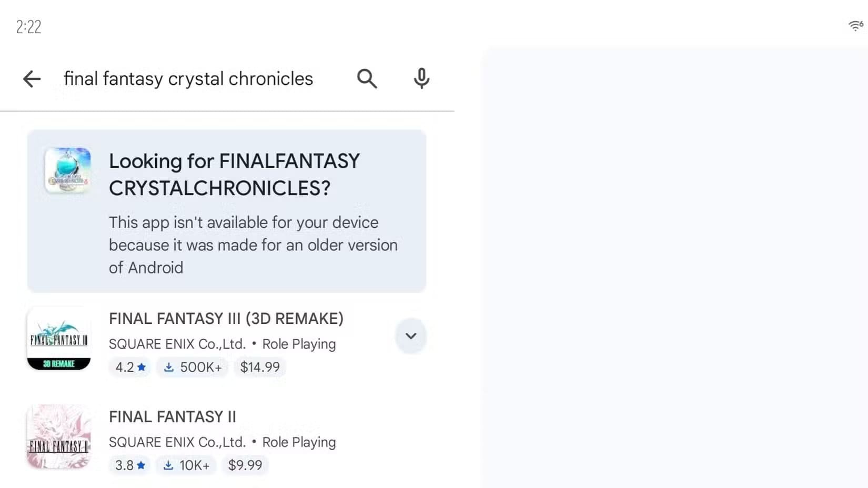868x488 pixels.
Task: Tap the star next to 3.8 rating
Action: tap(142, 465)
